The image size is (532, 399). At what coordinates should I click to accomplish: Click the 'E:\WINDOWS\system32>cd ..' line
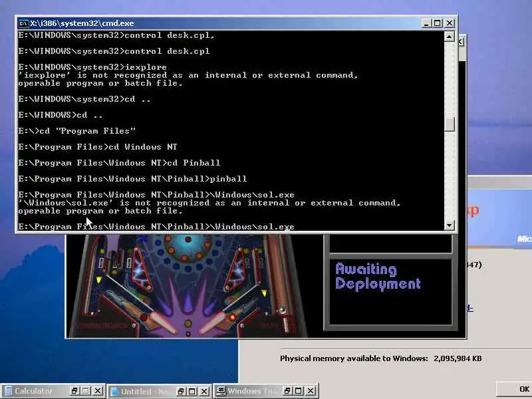pyautogui.click(x=84, y=99)
